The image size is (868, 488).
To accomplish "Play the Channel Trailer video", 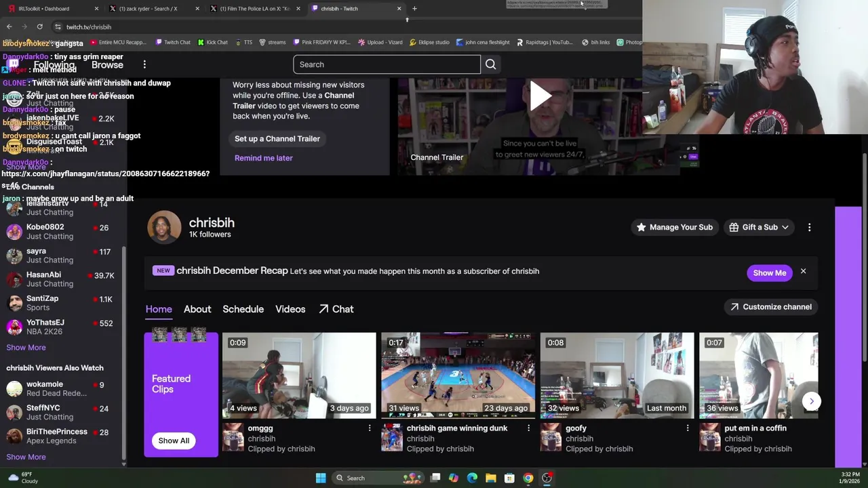I will 540,96.
